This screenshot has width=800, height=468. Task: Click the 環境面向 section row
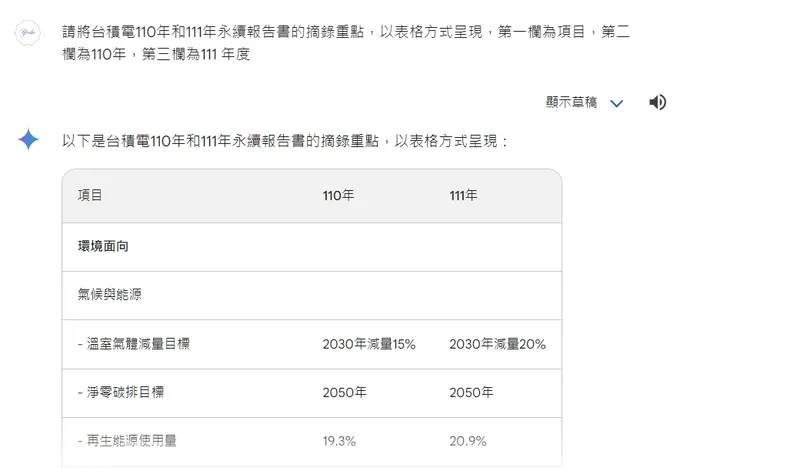(103, 246)
